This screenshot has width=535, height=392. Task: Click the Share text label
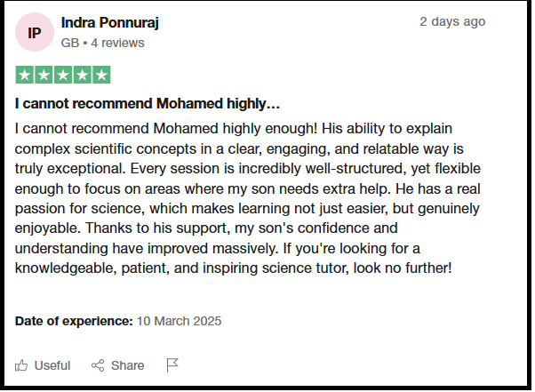128,365
